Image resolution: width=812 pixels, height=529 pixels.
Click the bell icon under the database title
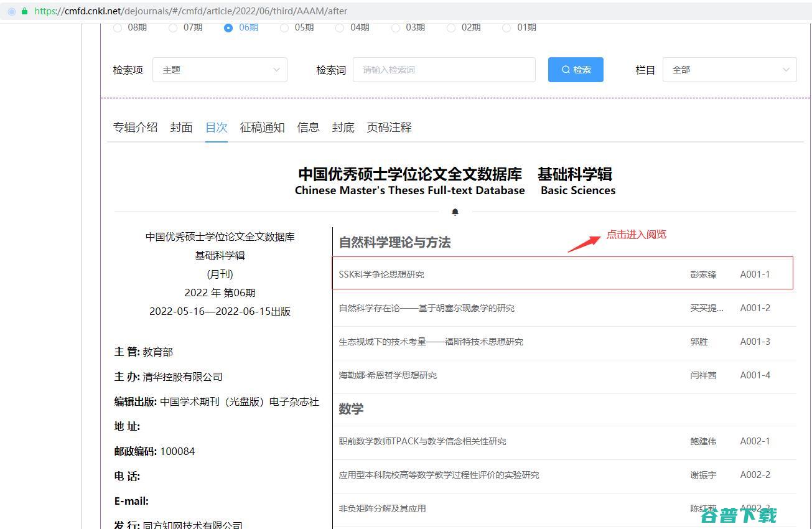455,212
